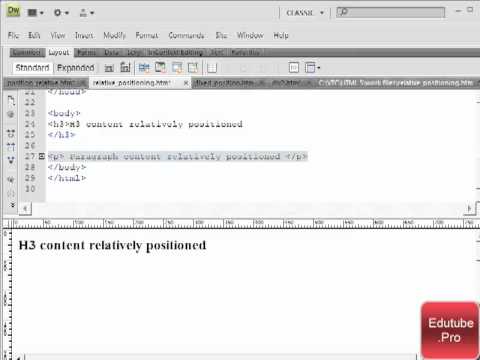480x360 pixels.
Task: Click Collapse Full Tag icon
Action: click(x=11, y=134)
